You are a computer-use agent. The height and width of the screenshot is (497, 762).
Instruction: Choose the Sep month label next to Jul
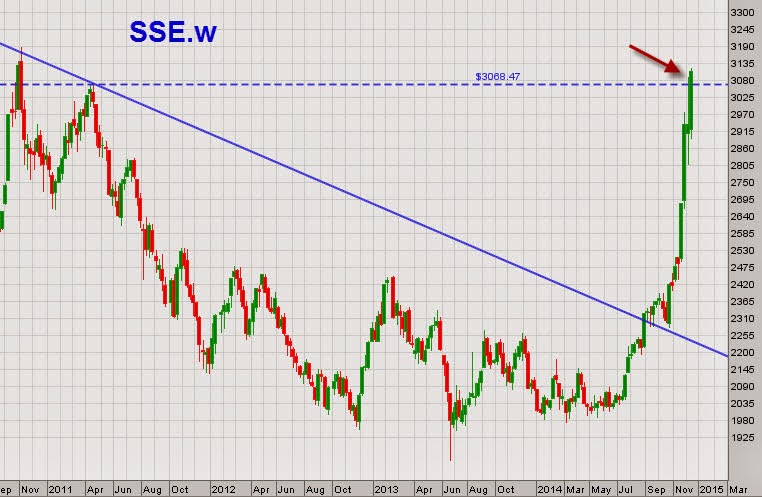tap(656, 489)
